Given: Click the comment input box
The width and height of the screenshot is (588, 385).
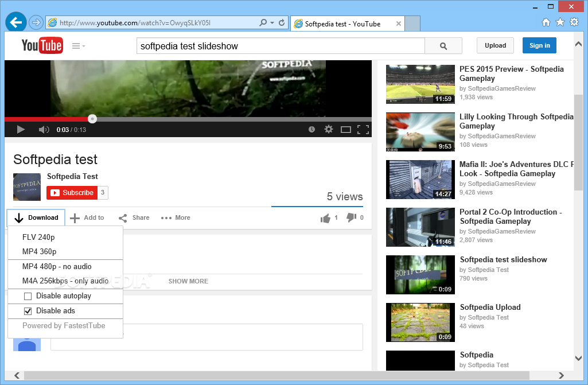Looking at the screenshot, I should [x=207, y=337].
